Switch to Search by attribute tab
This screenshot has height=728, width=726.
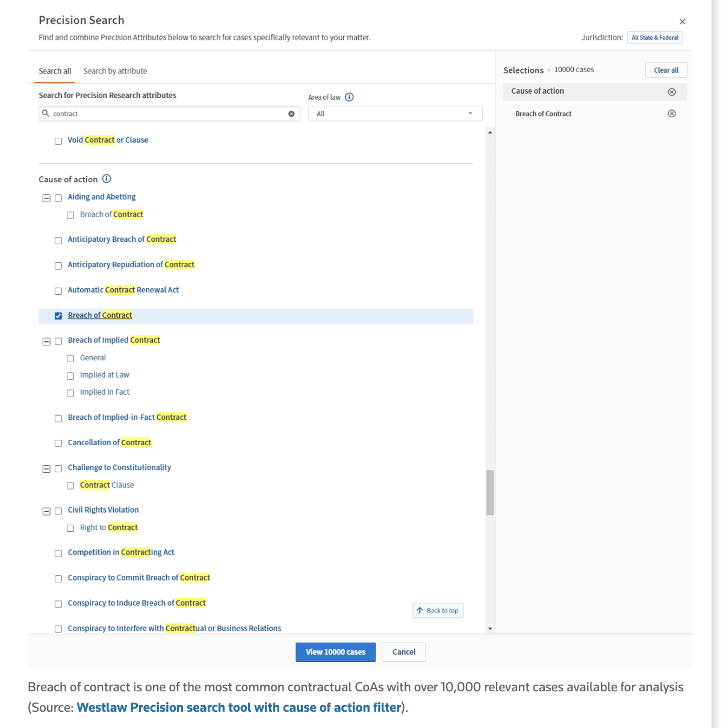[x=115, y=71]
